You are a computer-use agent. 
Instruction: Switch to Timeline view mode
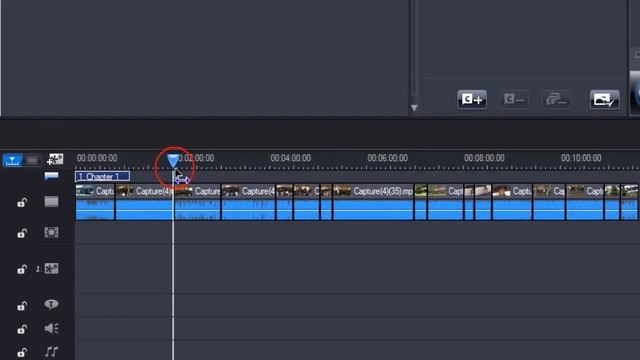(13, 160)
